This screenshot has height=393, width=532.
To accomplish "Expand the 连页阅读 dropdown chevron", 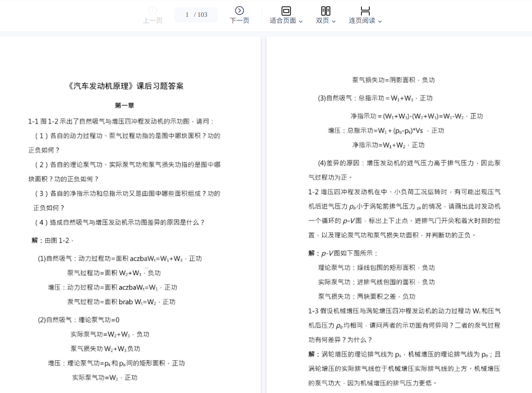I will [x=380, y=21].
